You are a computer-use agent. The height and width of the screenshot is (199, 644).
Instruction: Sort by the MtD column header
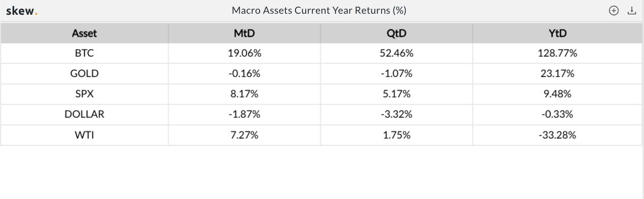click(x=244, y=34)
